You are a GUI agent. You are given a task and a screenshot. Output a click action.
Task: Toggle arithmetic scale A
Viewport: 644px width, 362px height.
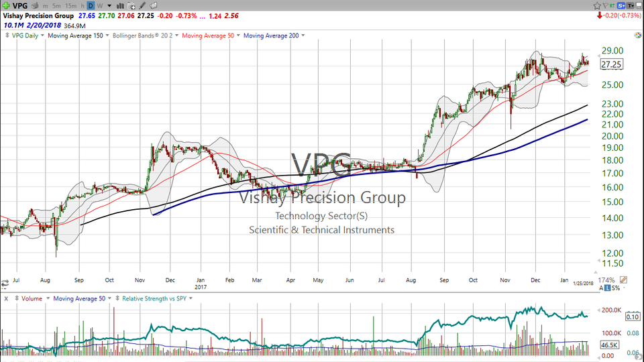[601, 288]
